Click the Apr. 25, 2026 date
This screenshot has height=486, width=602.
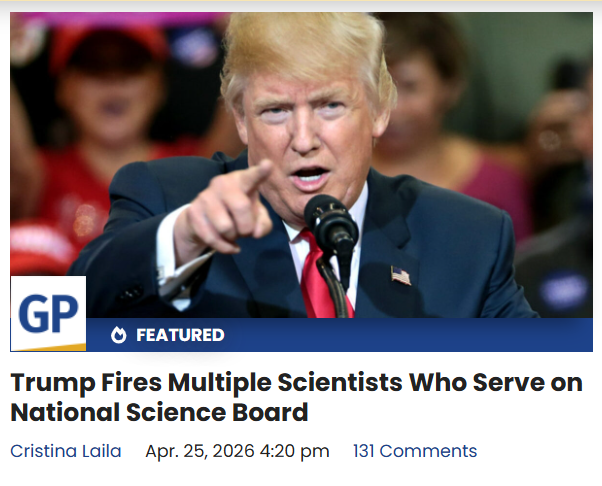[202, 451]
